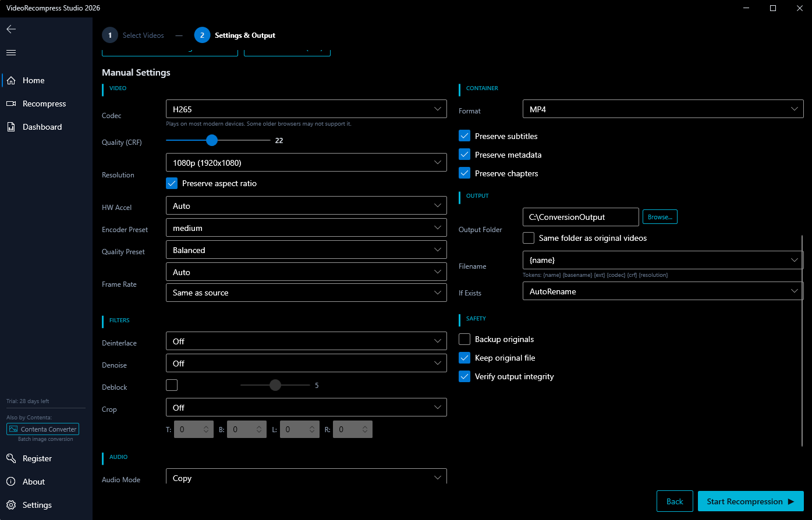Viewport: 812px width, 520px height.
Task: Open Dashboard via its document icon
Action: click(x=11, y=127)
